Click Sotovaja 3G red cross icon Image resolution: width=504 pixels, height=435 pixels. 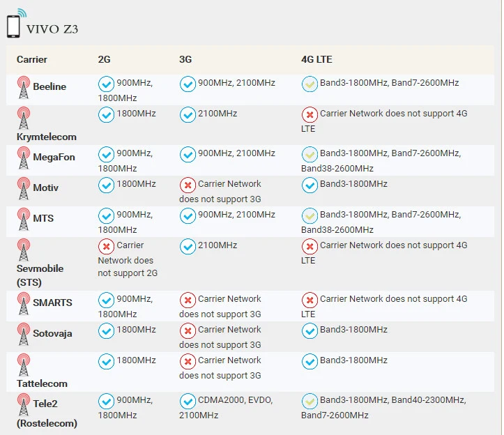pos(188,331)
